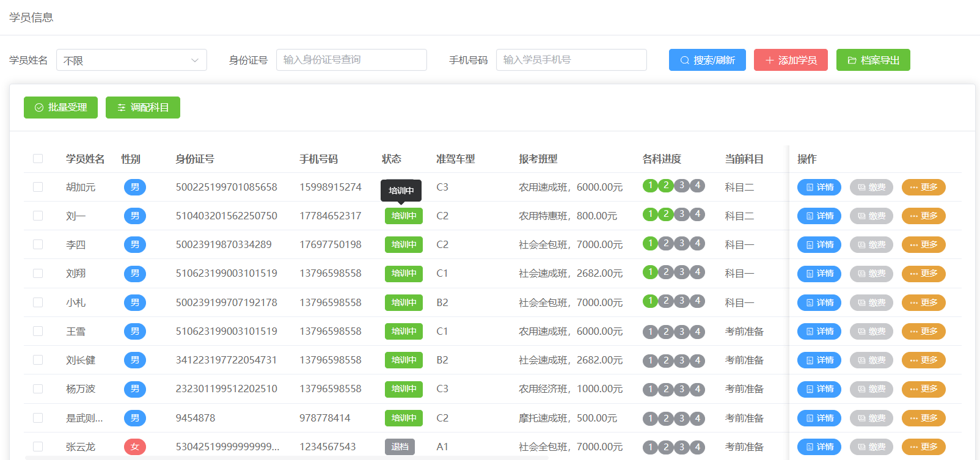Screen dimensions: 980x460
Task: Check the checkbox for 胡加元
Action: 38,187
